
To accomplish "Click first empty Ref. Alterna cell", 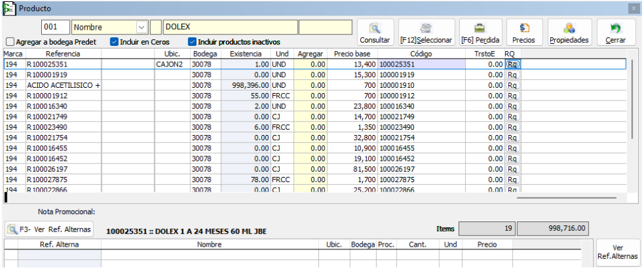I will tap(60, 255).
